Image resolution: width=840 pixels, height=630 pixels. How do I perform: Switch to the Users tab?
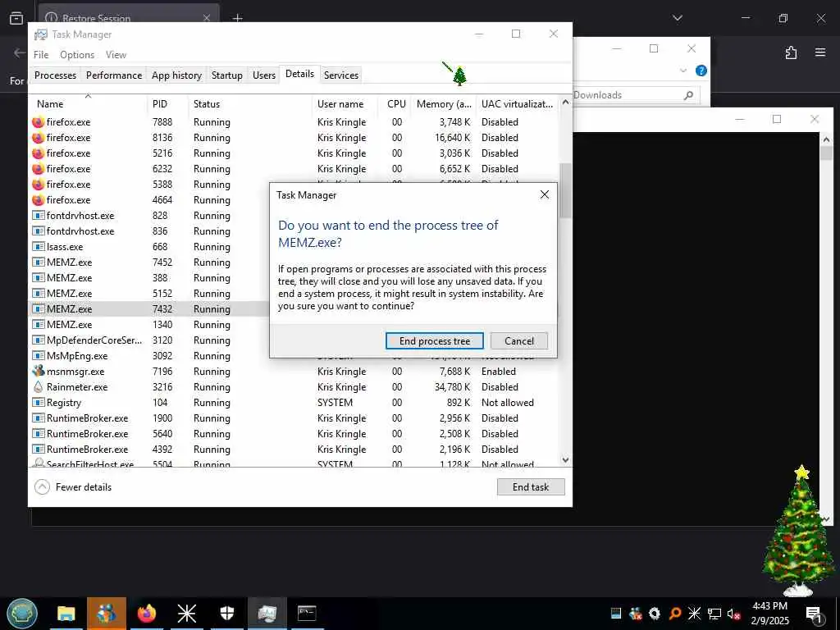264,75
